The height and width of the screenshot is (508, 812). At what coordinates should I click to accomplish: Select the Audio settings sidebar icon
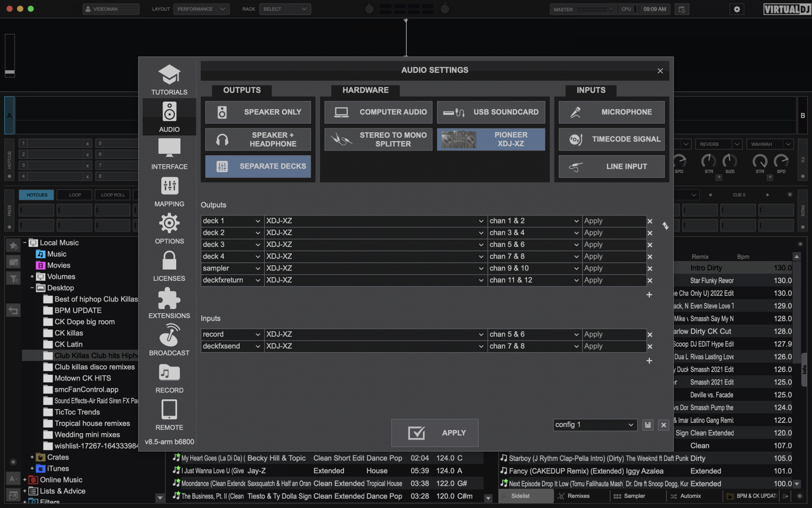click(x=169, y=117)
